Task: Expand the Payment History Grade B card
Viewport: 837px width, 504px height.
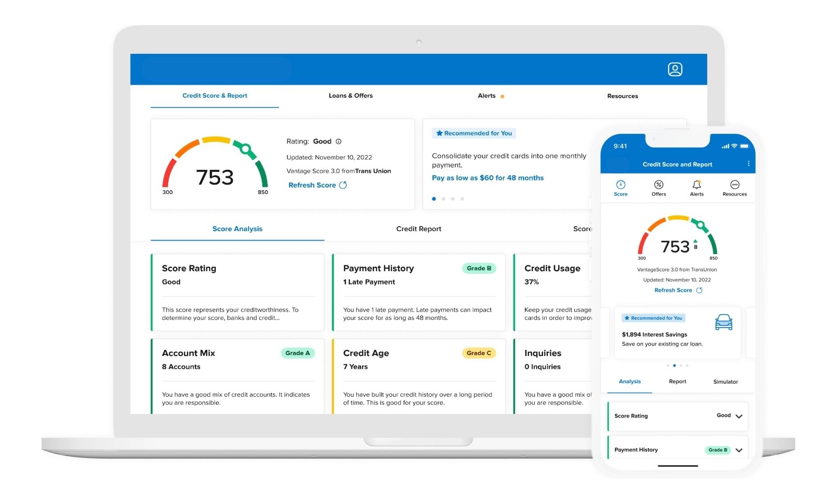Action: click(x=738, y=450)
